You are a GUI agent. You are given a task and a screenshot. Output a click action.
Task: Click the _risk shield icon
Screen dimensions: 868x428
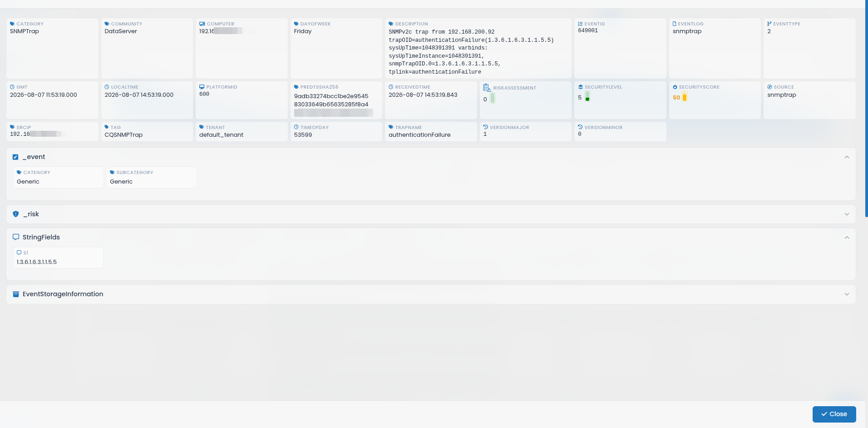click(x=16, y=214)
